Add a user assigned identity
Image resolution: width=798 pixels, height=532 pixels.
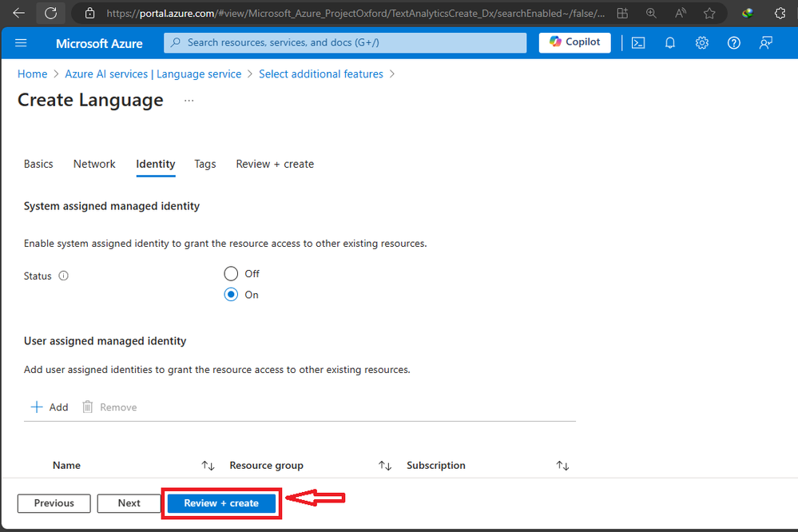click(50, 407)
